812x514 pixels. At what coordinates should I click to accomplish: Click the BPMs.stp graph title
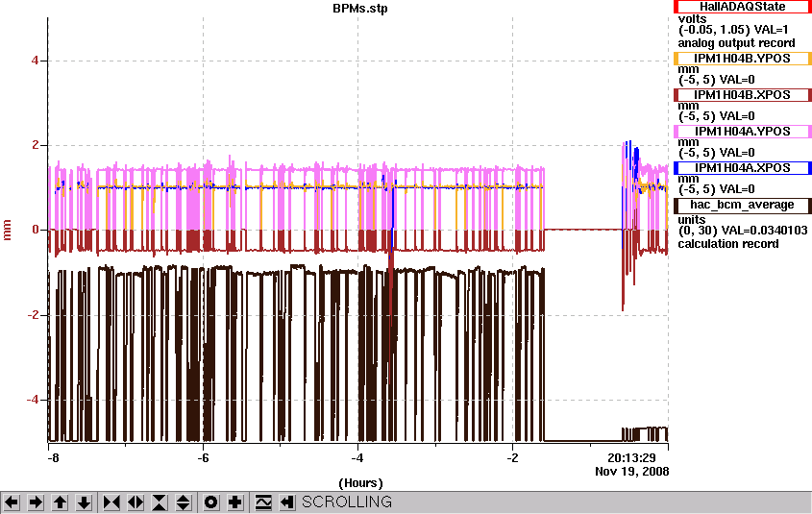coord(360,9)
